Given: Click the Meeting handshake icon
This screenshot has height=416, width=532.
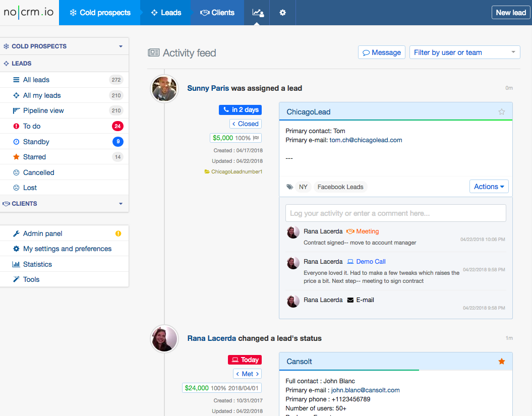Looking at the screenshot, I should [x=350, y=231].
